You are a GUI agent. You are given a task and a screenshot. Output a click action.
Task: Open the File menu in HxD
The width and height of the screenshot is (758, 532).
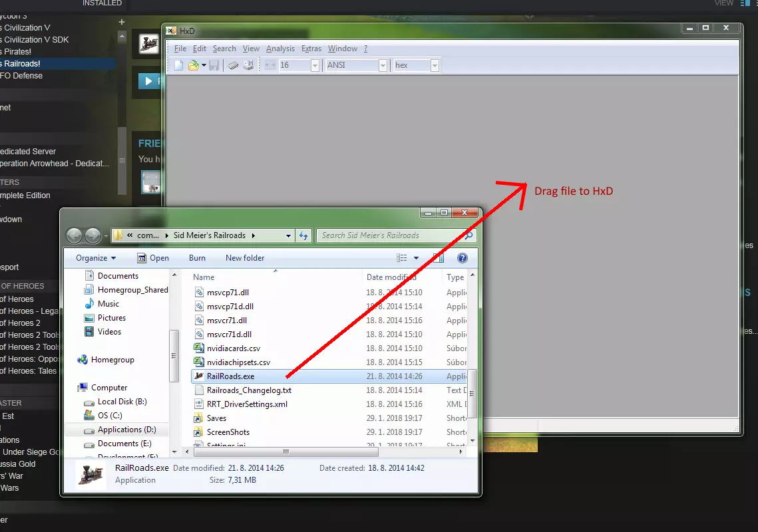point(180,49)
